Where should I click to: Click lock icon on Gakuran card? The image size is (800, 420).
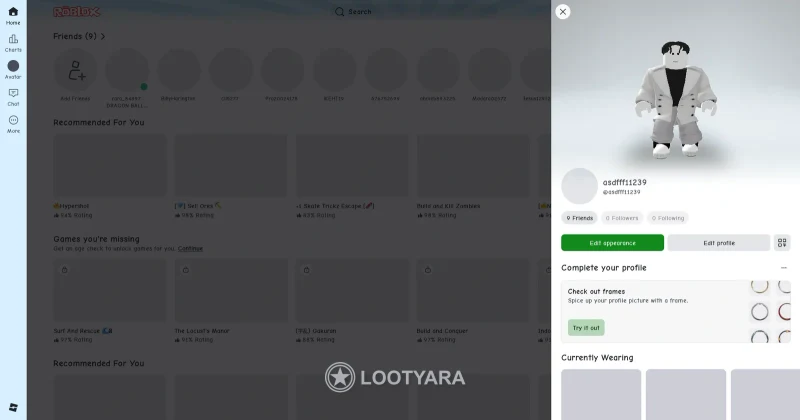coord(307,270)
